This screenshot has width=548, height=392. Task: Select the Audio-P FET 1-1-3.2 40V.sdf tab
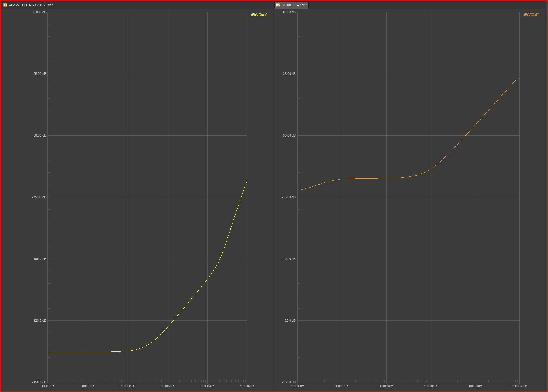coord(29,5)
